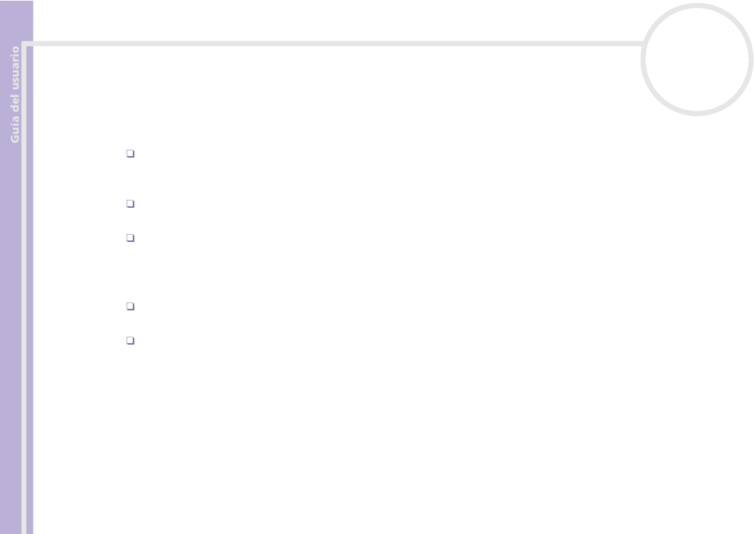
Task: Click the vertical 'Guía del usuario' sidebar label
Action: pos(15,95)
